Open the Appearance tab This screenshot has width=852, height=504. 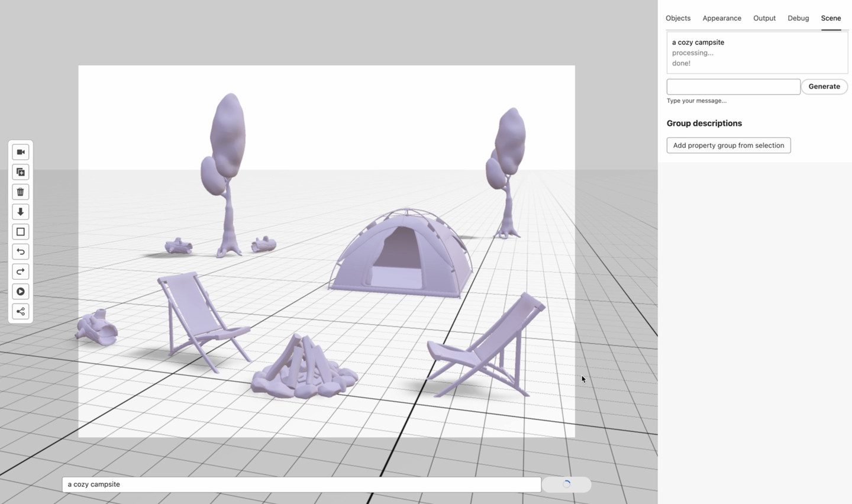click(721, 18)
